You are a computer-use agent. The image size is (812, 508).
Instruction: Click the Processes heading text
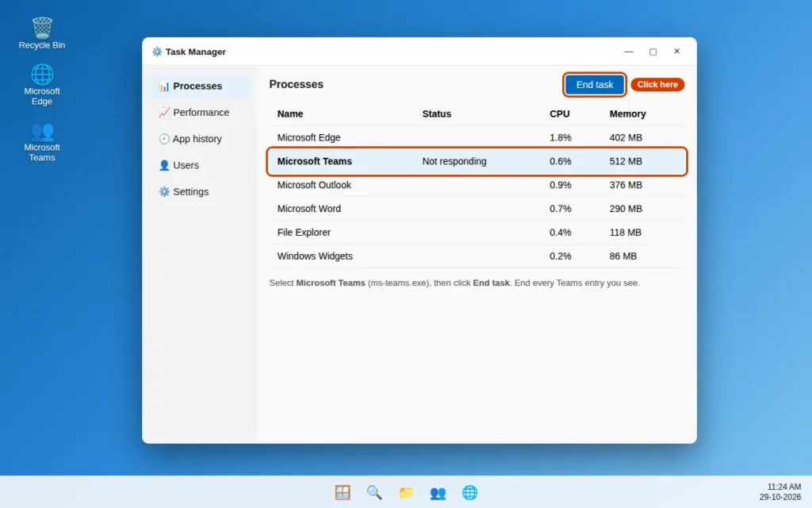(297, 84)
